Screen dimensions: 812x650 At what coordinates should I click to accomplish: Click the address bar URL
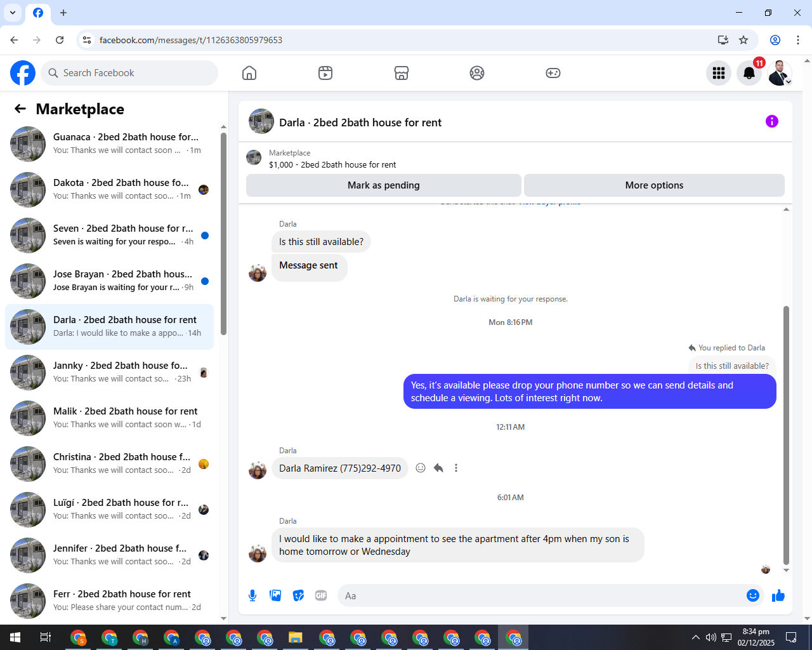coord(191,40)
